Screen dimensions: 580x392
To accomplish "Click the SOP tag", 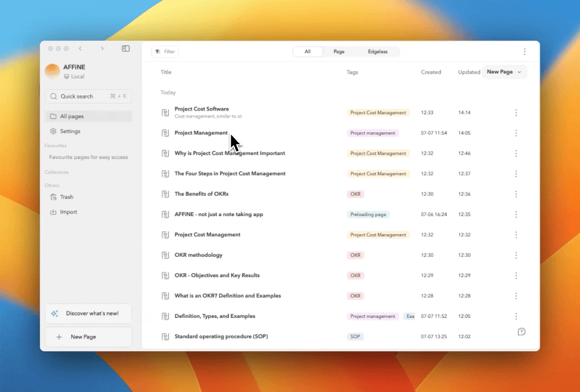I will point(355,336).
